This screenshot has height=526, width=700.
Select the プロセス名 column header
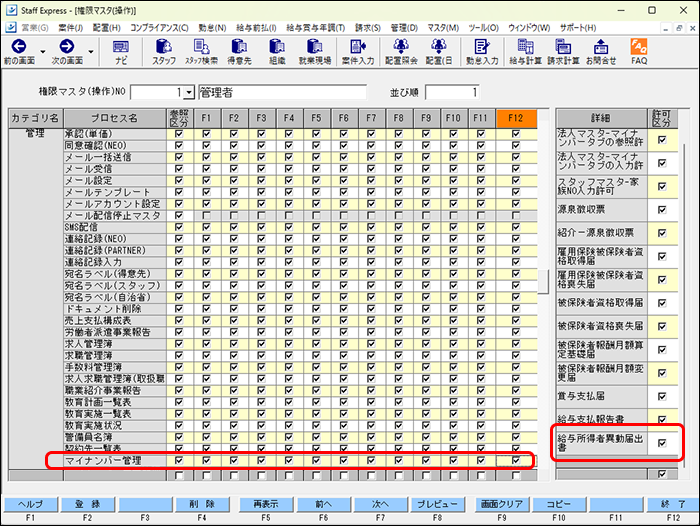(x=115, y=118)
